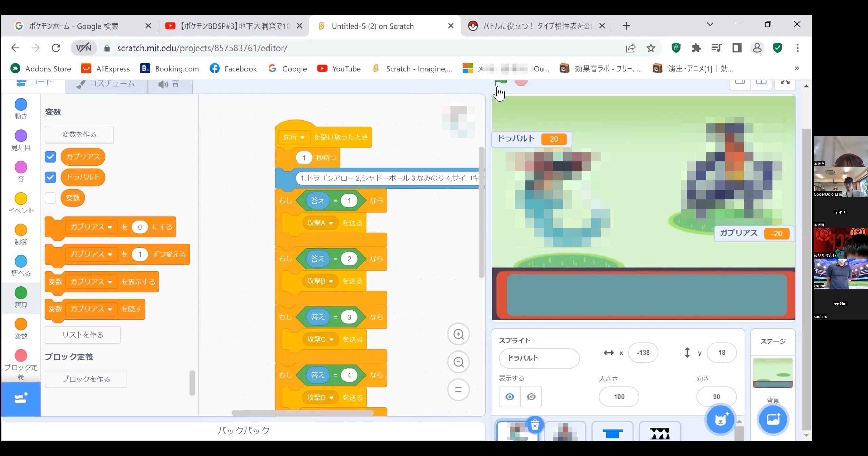This screenshot has height=456, width=868.
Task: Click the sprite 大きさ size field
Action: [x=619, y=397]
